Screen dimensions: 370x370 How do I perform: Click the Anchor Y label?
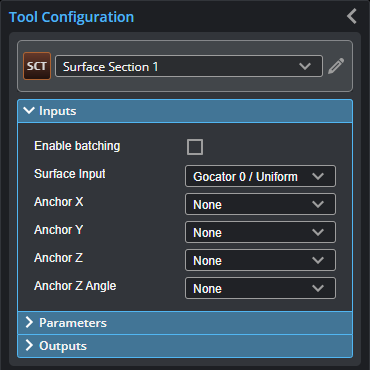[x=59, y=230]
